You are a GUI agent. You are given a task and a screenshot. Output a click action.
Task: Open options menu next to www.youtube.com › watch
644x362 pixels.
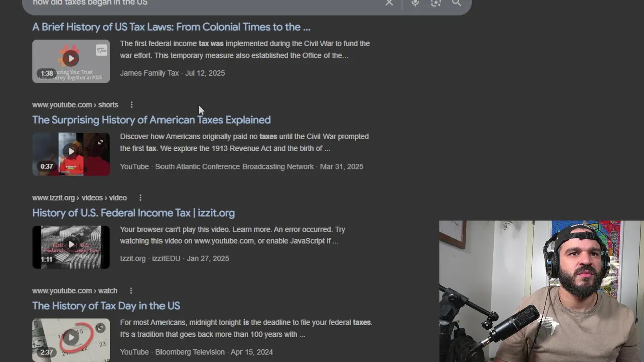coord(131,291)
